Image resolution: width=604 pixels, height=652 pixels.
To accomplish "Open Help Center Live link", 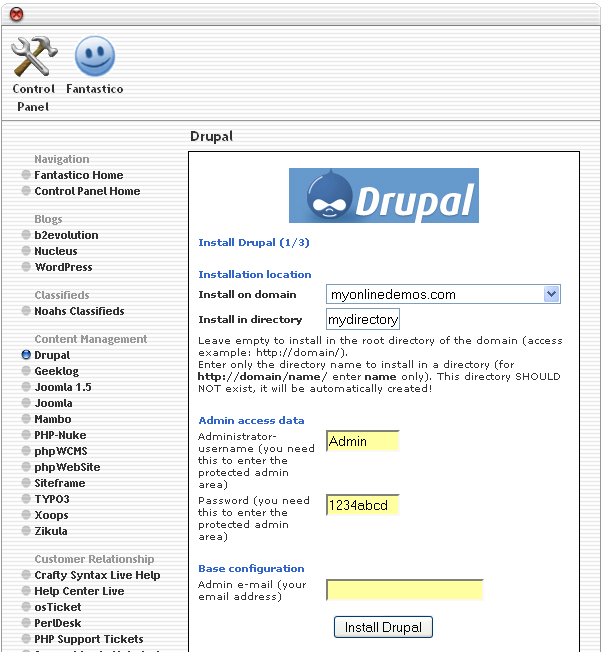I will pyautogui.click(x=79, y=591).
